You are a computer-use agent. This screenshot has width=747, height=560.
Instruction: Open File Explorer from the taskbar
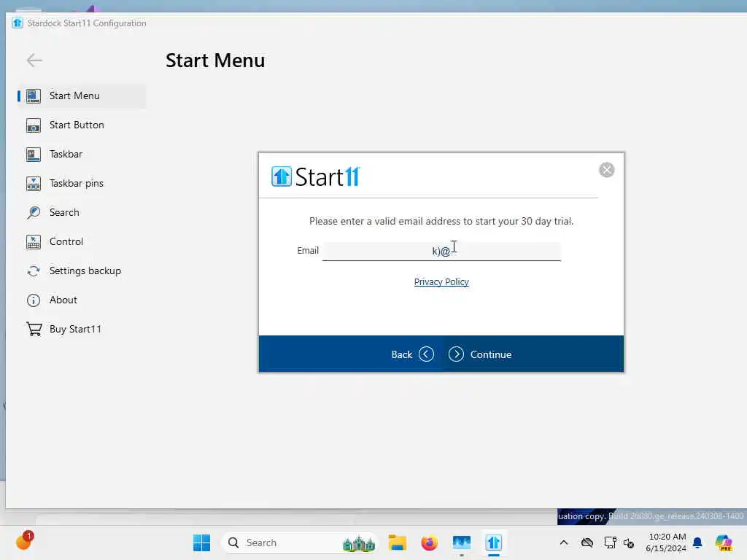click(398, 542)
